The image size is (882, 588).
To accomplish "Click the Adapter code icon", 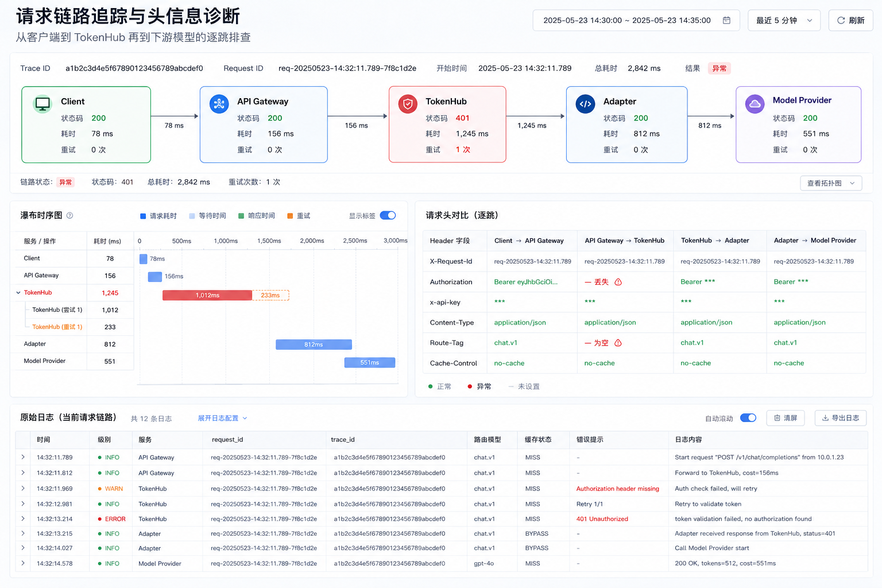I will pyautogui.click(x=585, y=104).
